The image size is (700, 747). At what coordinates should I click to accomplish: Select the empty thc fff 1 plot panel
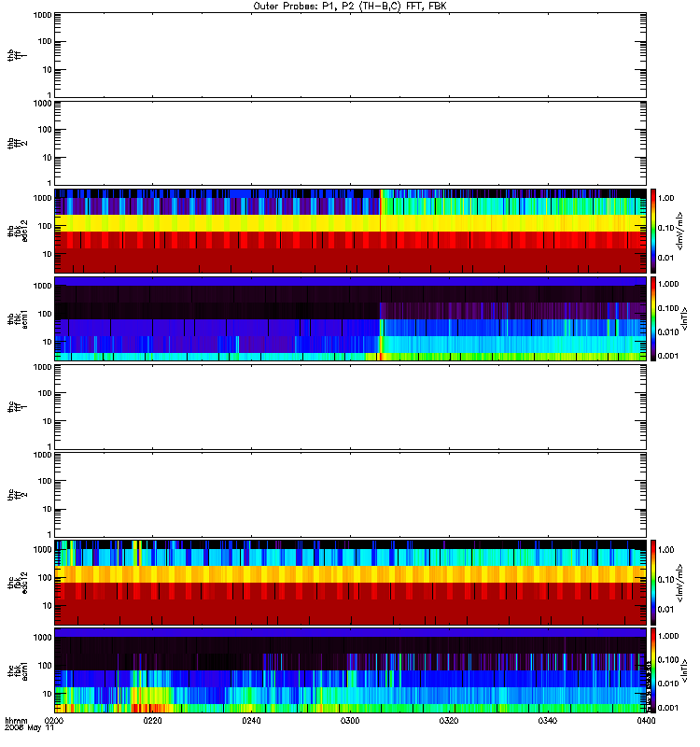pyautogui.click(x=351, y=407)
